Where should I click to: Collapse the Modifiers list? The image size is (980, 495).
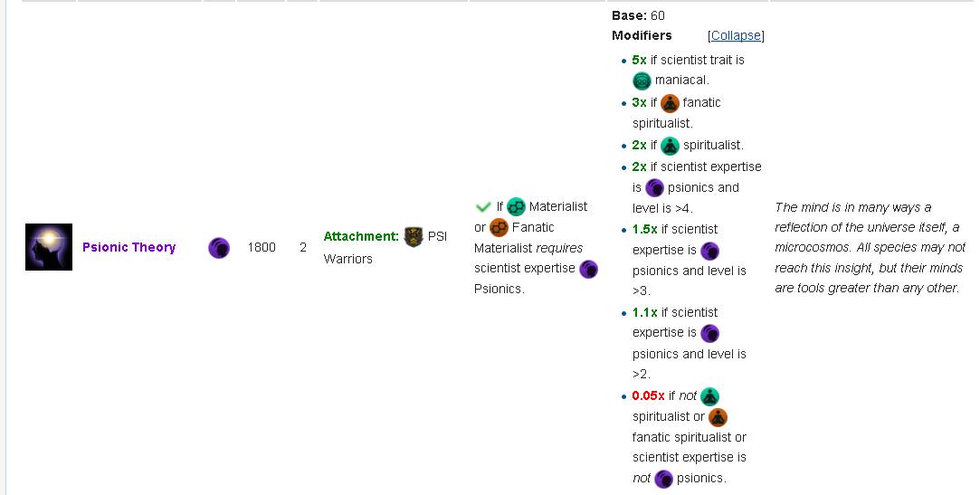coord(736,35)
